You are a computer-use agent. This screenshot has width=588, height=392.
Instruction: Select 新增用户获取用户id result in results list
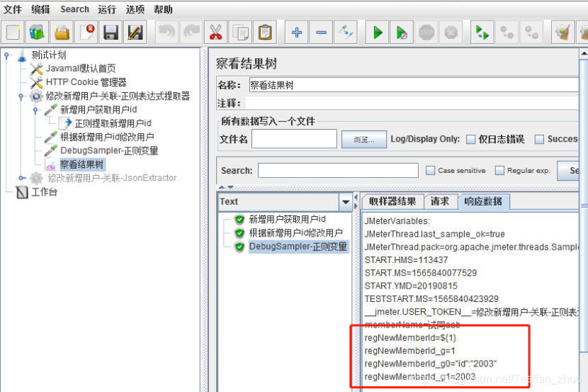pos(287,219)
